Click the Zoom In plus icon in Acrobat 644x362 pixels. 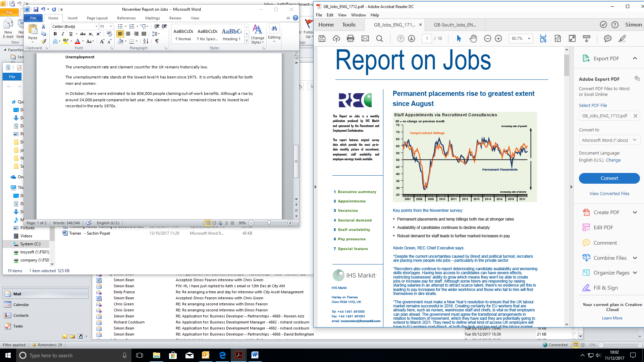click(x=498, y=39)
